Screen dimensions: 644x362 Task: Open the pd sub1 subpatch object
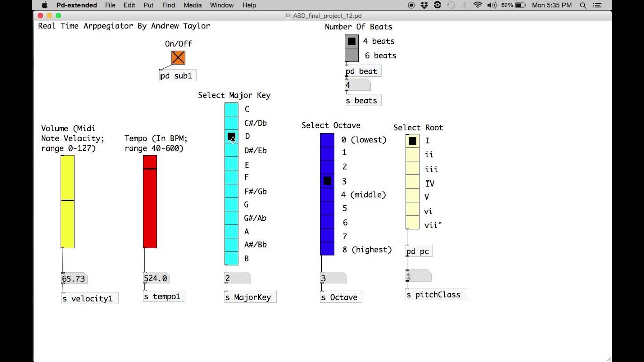coord(178,76)
